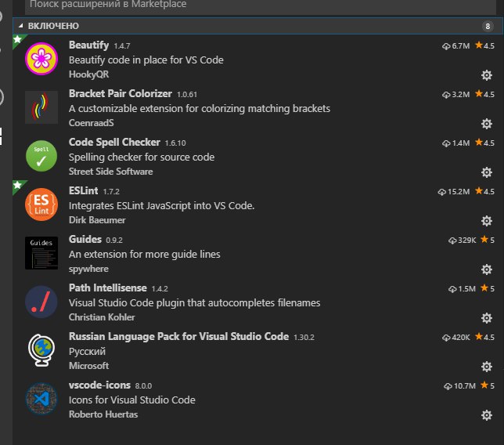The width and height of the screenshot is (504, 445).
Task: Click description 'Icons for Visual Studio Code'
Action: pyautogui.click(x=131, y=400)
